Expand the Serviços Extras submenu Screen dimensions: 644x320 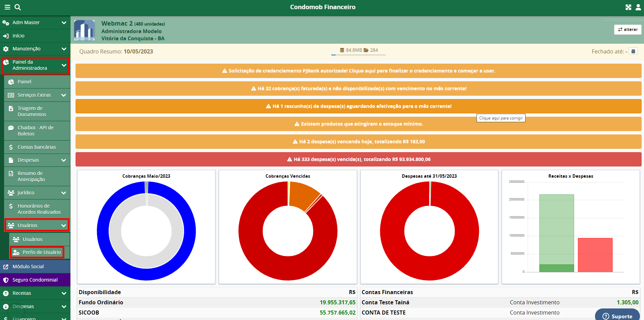(x=37, y=95)
